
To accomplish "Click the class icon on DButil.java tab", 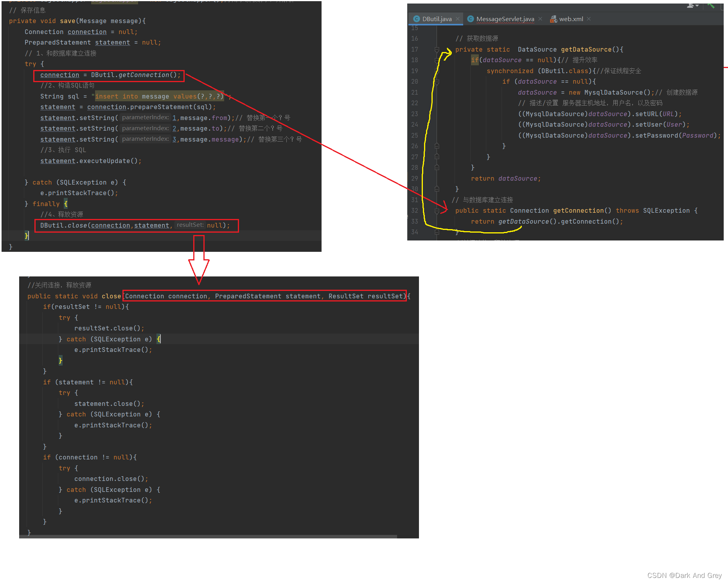I will coord(417,19).
